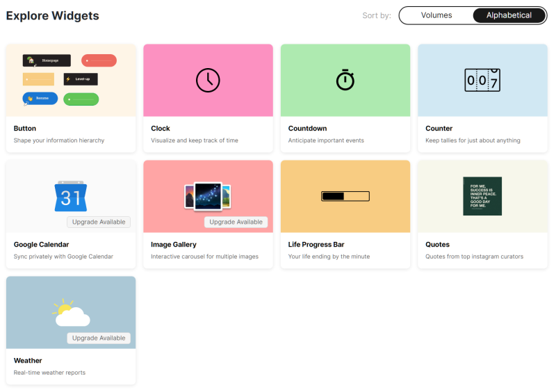
Task: Open the Image Gallery widget title
Action: tap(173, 245)
